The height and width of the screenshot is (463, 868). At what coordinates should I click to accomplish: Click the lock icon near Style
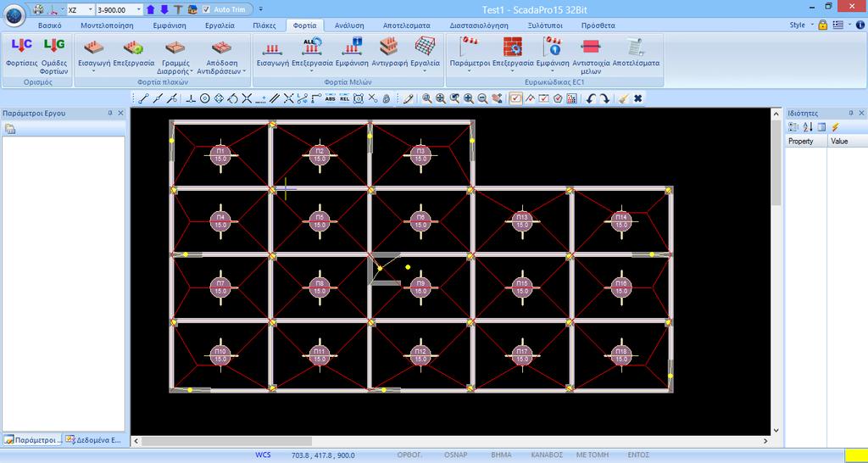point(822,25)
